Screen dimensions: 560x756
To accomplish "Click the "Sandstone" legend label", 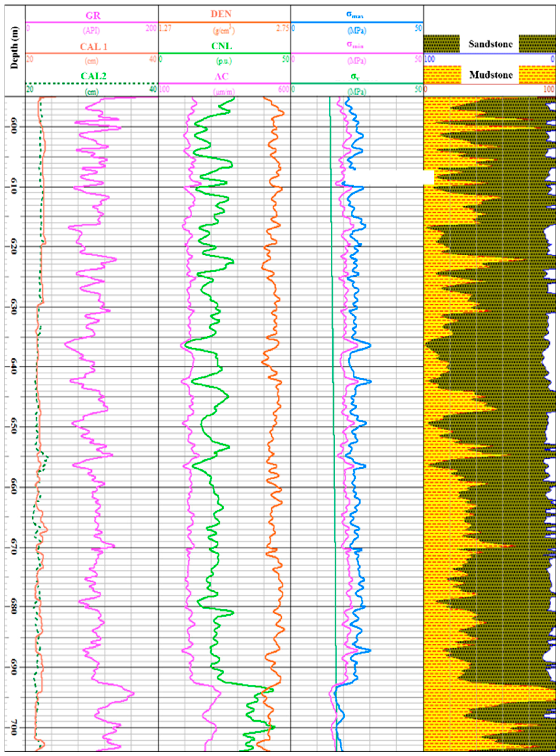I will point(491,44).
